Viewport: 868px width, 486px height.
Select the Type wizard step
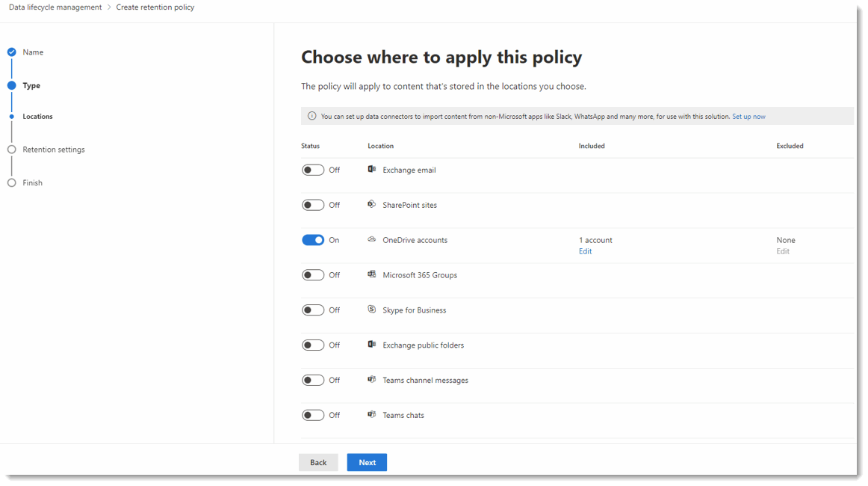31,85
